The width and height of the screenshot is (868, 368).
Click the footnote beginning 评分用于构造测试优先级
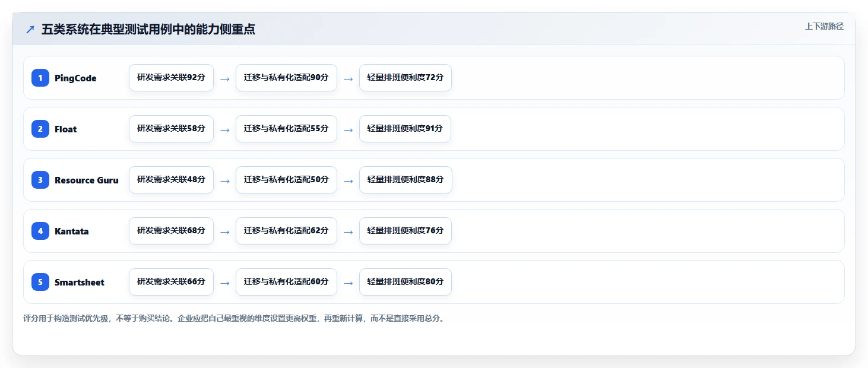click(234, 319)
